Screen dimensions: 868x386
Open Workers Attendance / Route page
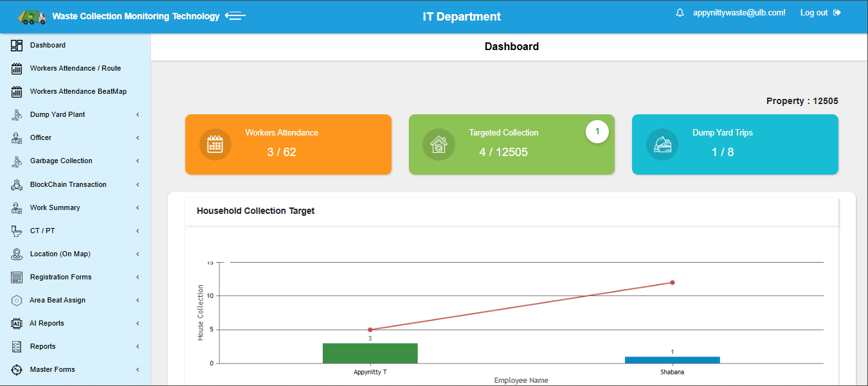pyautogui.click(x=75, y=69)
